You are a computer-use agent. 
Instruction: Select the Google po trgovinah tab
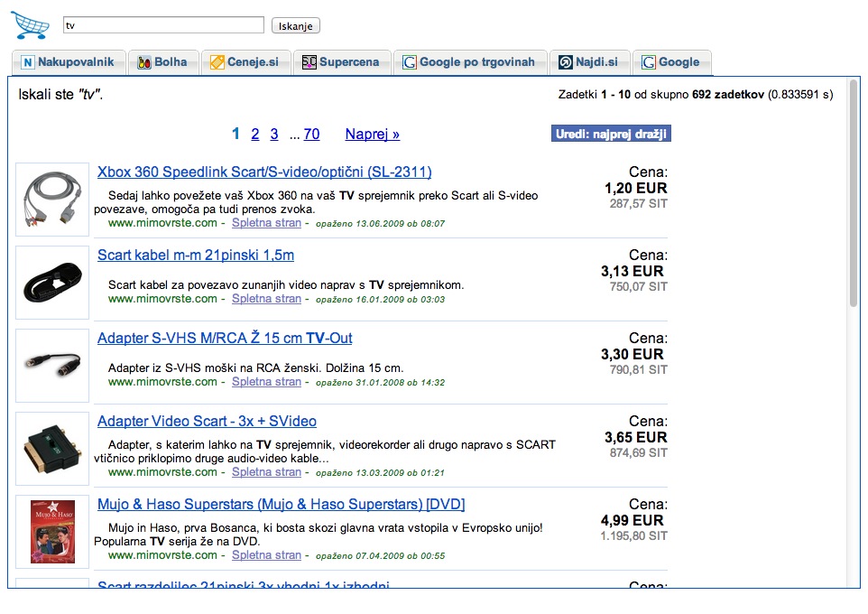click(x=470, y=62)
